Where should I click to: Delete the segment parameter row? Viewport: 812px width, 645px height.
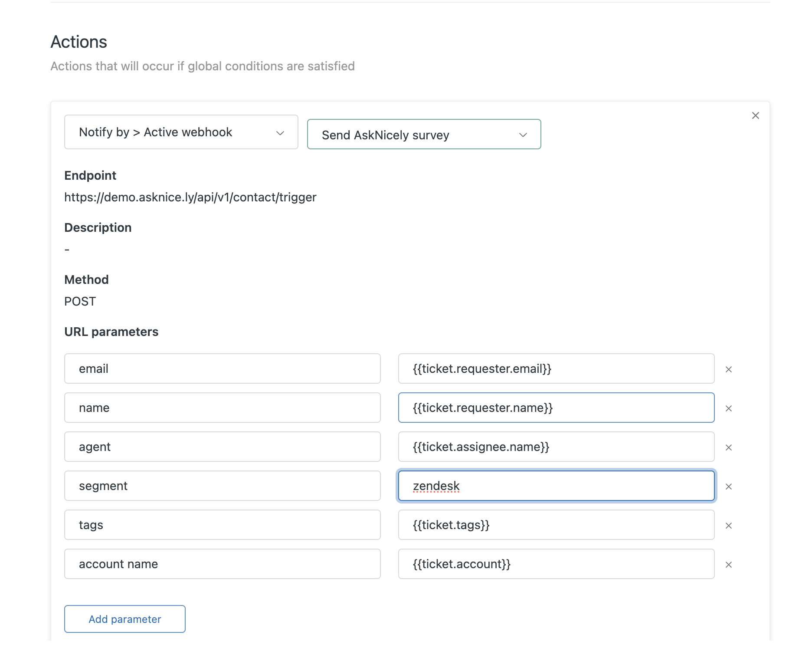(729, 486)
